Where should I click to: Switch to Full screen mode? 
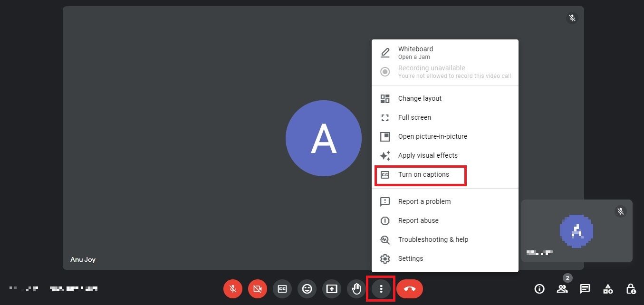(414, 117)
